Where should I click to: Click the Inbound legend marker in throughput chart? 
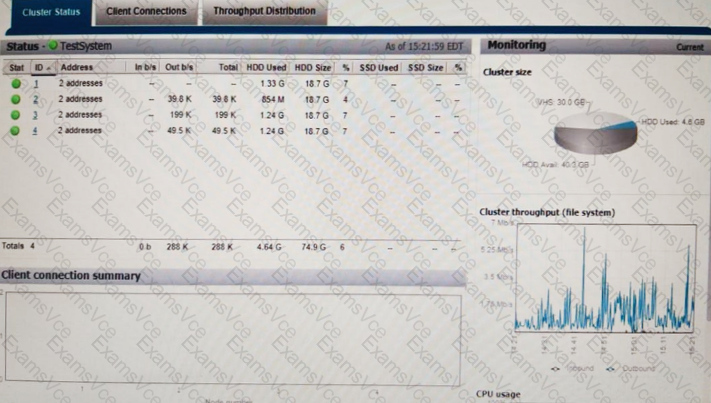tap(556, 368)
